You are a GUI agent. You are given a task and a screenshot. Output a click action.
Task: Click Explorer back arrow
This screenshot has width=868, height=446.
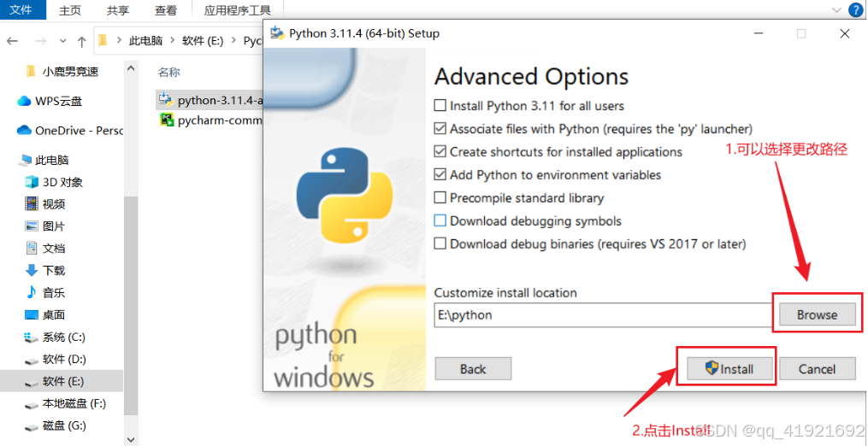coord(12,41)
